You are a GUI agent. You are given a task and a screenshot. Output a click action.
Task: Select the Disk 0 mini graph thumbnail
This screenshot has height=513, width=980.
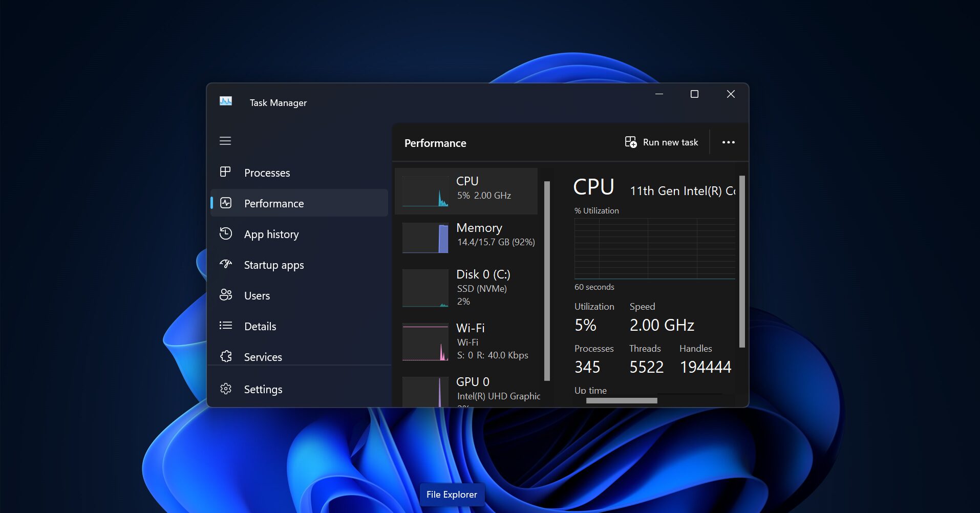point(425,288)
